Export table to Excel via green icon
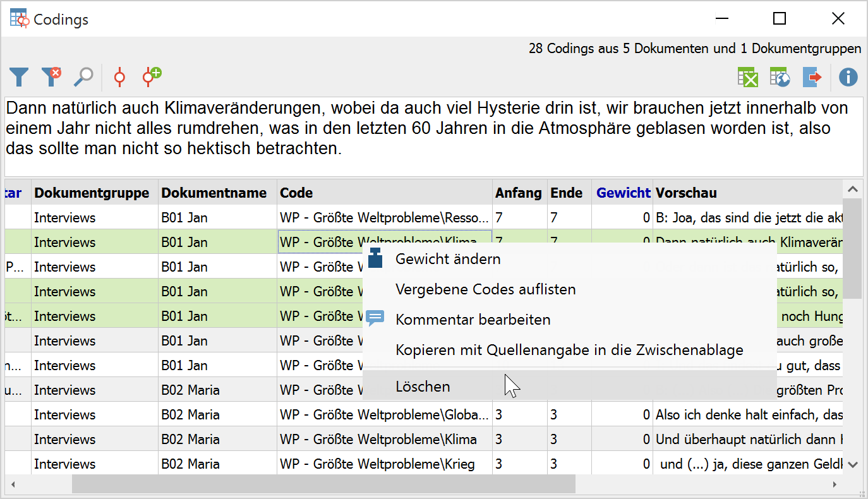This screenshot has height=499, width=868. pyautogui.click(x=748, y=78)
